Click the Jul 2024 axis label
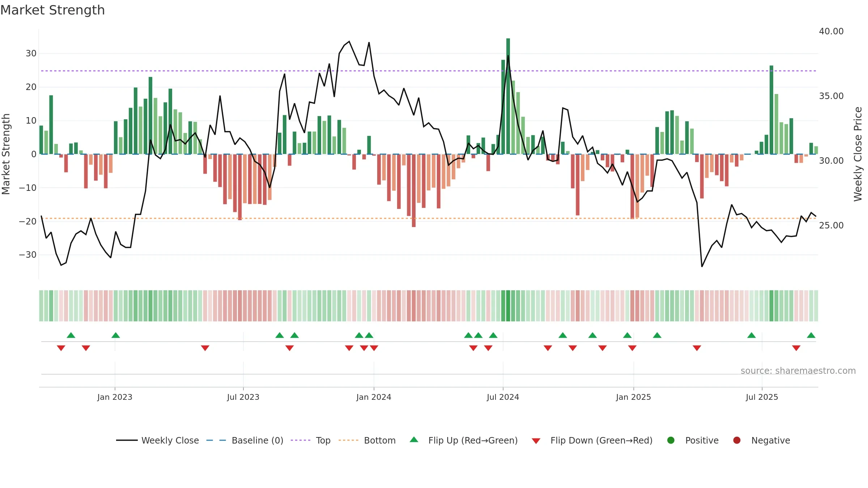 (503, 397)
